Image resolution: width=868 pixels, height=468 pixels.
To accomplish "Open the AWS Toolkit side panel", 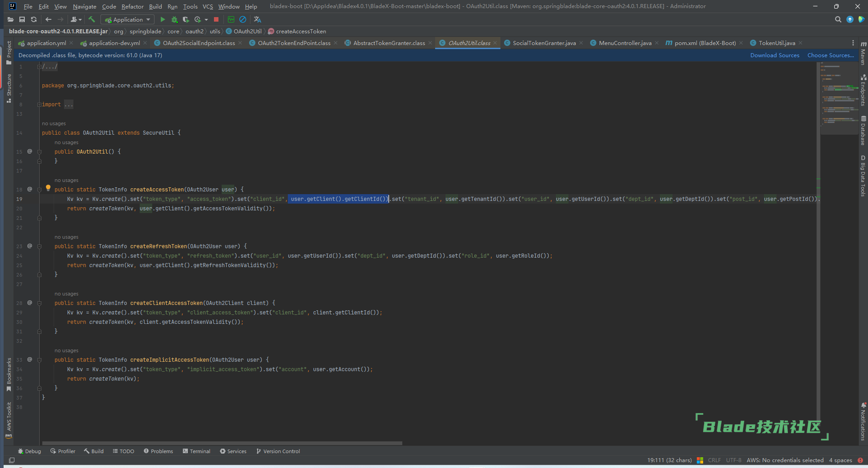I will [9, 419].
